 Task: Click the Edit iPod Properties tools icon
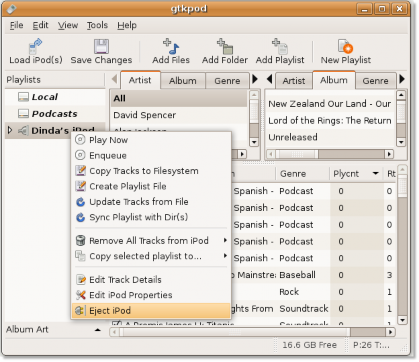pos(80,295)
